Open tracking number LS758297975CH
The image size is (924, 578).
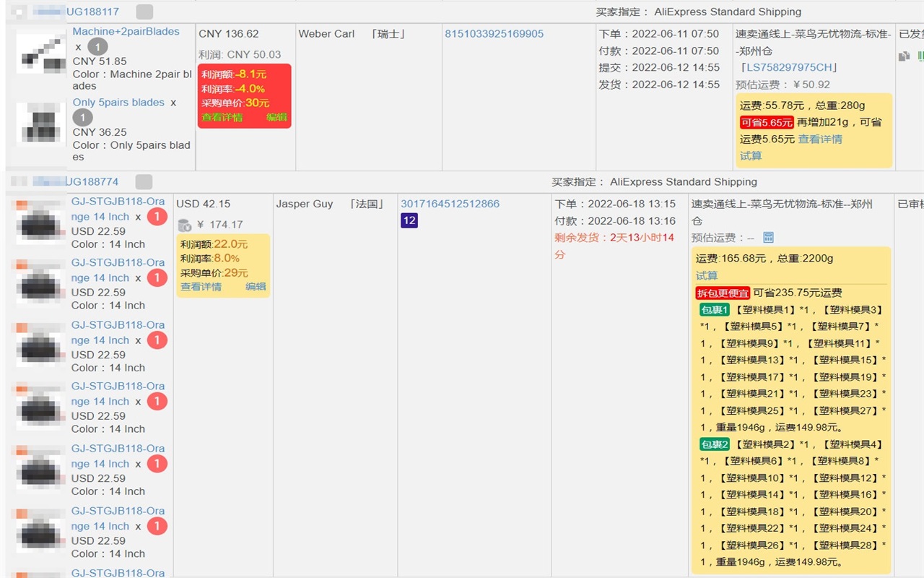789,67
